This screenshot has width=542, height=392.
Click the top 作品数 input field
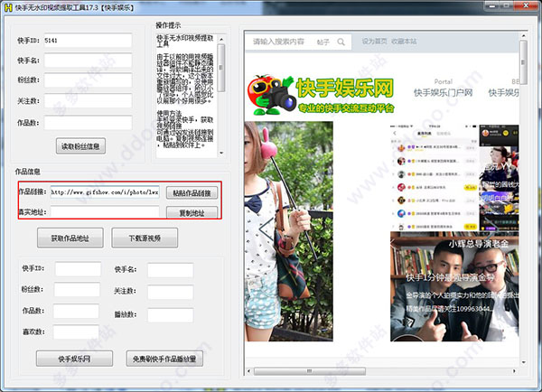tap(88, 123)
